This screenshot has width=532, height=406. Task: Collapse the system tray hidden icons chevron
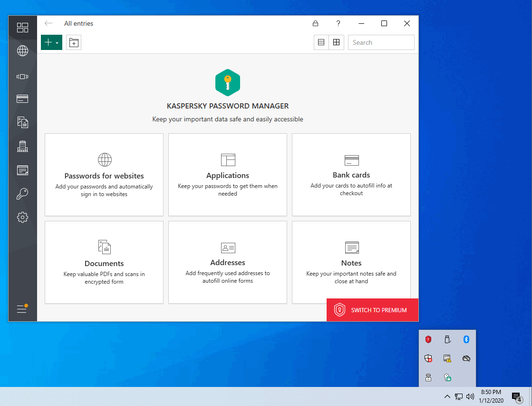447,396
